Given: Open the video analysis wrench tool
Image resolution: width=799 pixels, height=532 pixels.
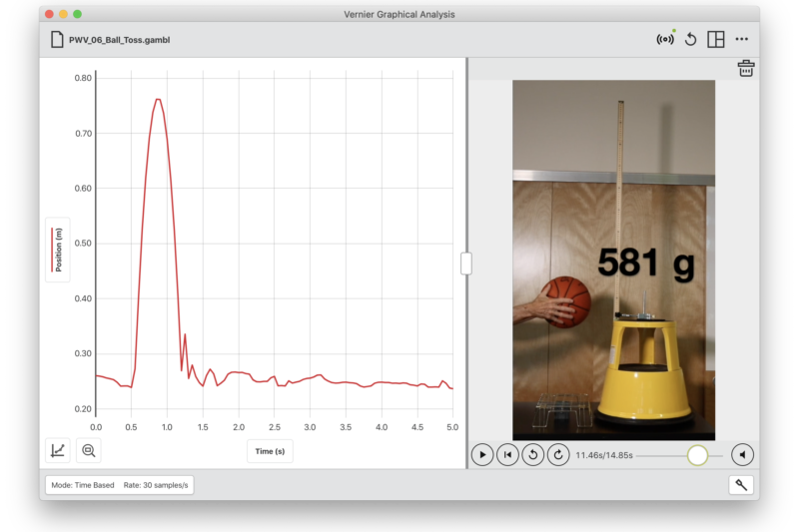Looking at the screenshot, I should [x=741, y=485].
